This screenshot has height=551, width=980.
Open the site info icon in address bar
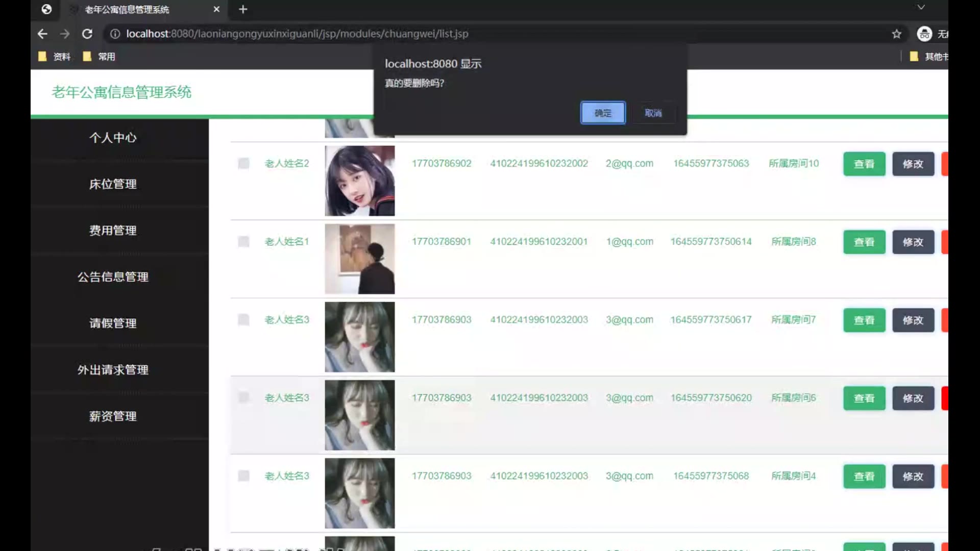[x=115, y=34]
